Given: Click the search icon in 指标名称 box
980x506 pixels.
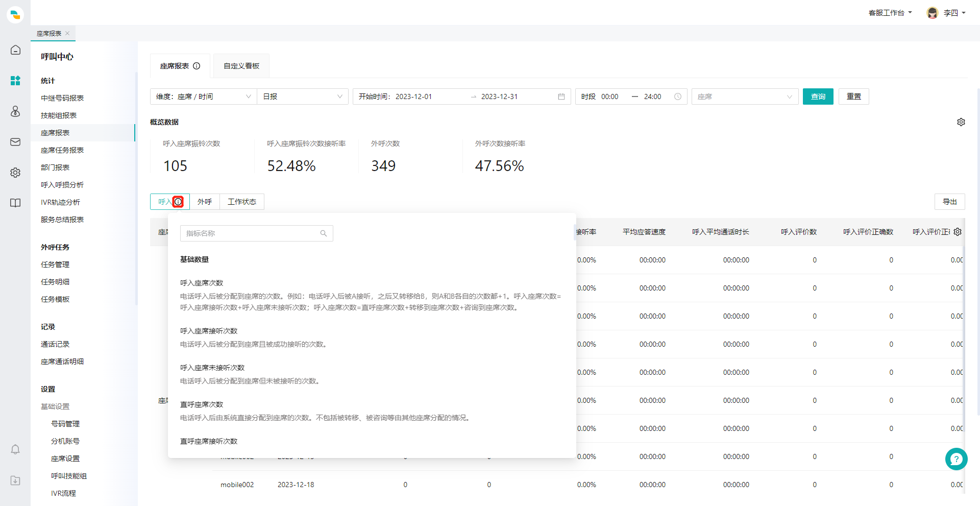Looking at the screenshot, I should 324,233.
